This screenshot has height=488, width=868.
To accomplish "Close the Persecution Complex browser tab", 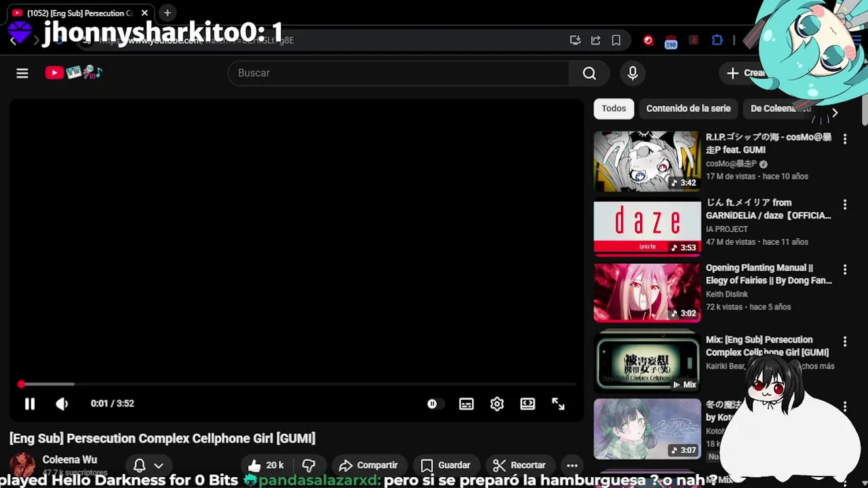I will coord(144,13).
